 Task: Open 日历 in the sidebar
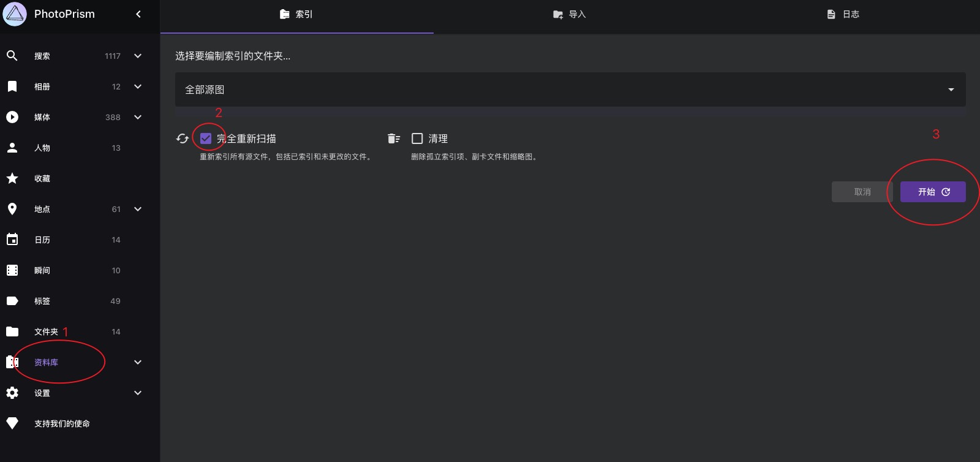[x=42, y=240]
